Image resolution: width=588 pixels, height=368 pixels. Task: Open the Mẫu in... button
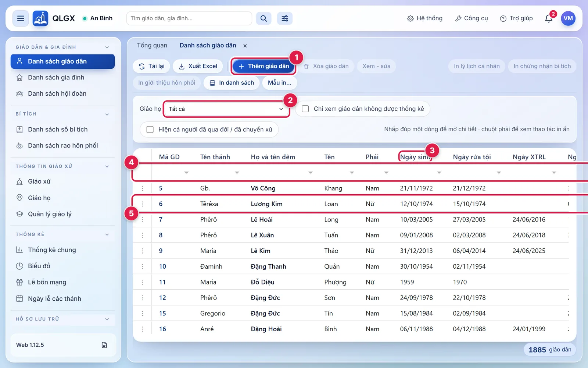280,83
